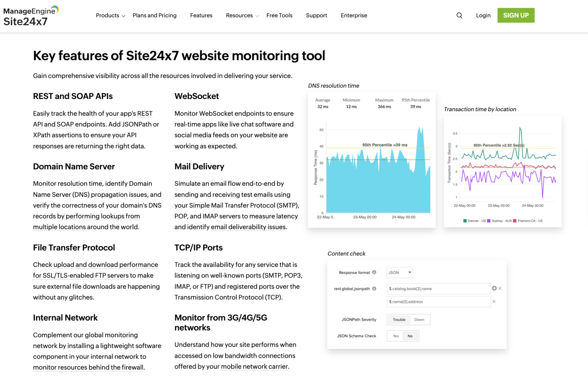The image size is (588, 392).
Task: Enable JSON Schema Check by selecting Yes
Action: tap(396, 336)
